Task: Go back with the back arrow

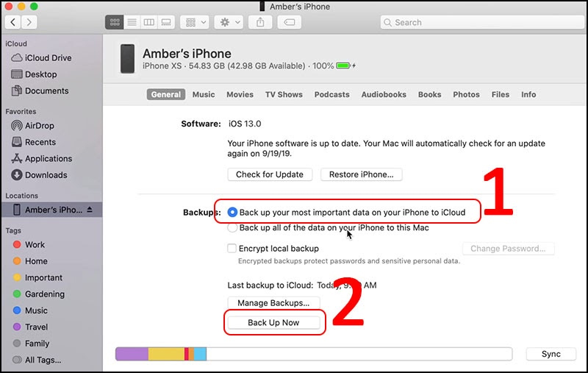Action: pos(13,23)
